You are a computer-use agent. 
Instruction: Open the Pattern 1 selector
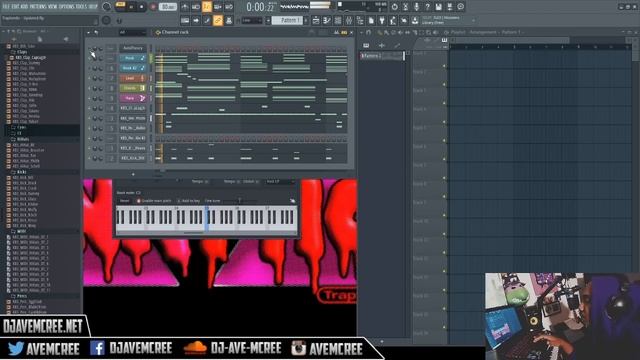(287, 20)
